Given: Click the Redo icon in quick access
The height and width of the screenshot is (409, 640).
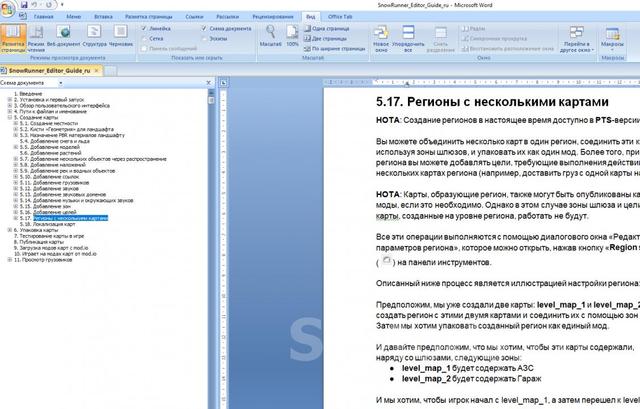Looking at the screenshot, I should [x=49, y=5].
